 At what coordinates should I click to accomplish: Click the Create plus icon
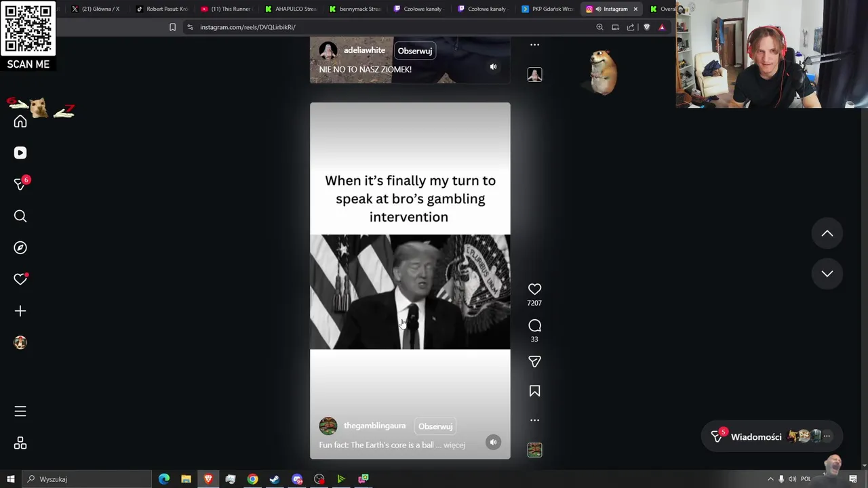(20, 311)
